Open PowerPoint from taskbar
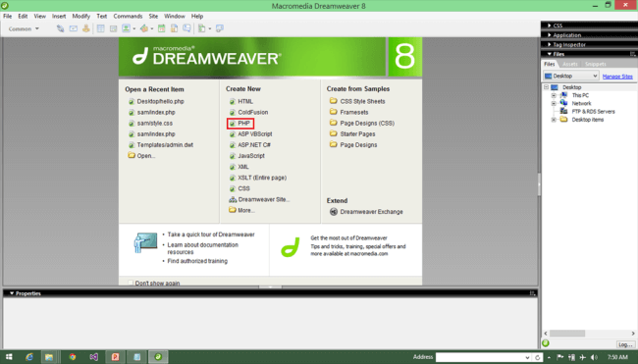The image size is (638, 364). pyautogui.click(x=115, y=357)
